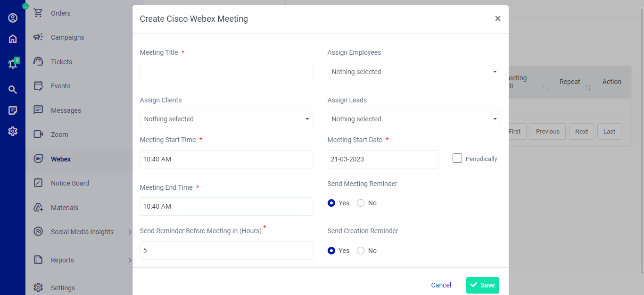Click the notifications bell showing 3 alerts
The height and width of the screenshot is (295, 644).
coord(13,65)
